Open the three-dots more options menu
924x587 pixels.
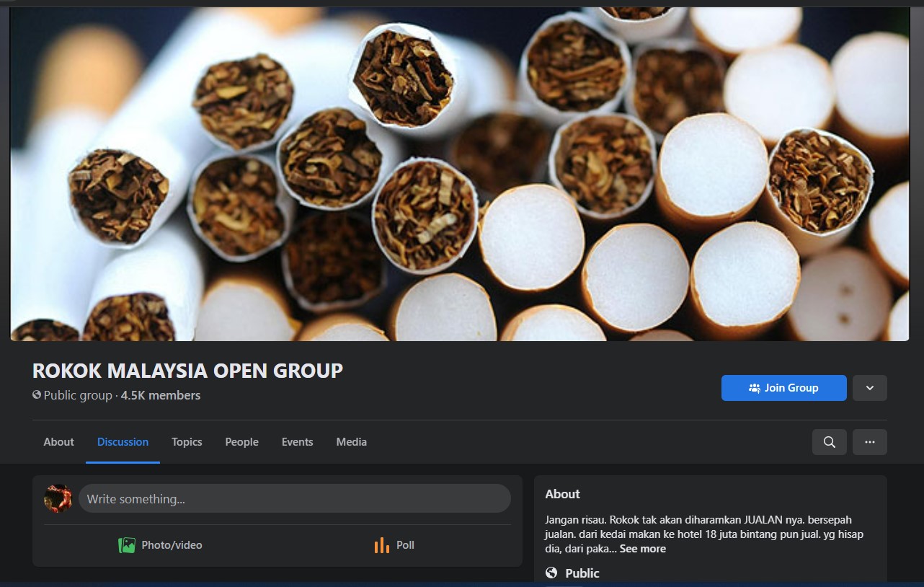[x=870, y=442]
